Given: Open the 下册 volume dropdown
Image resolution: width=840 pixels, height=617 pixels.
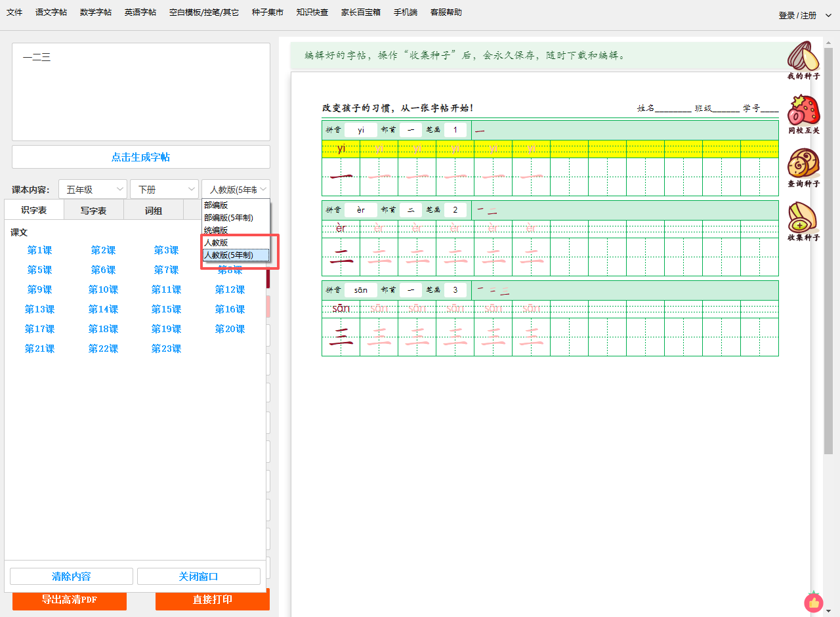Looking at the screenshot, I should point(164,189).
